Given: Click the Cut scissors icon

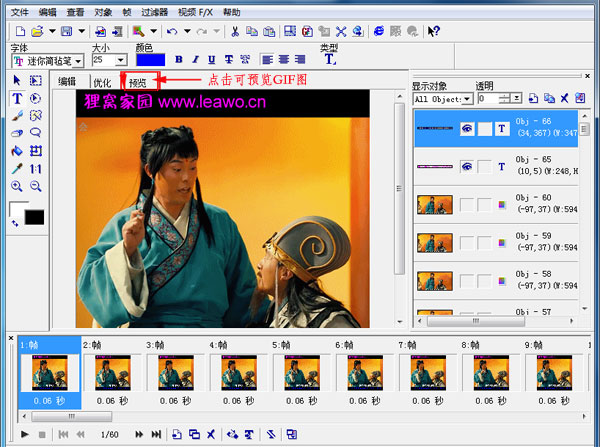Looking at the screenshot, I should point(235,31).
